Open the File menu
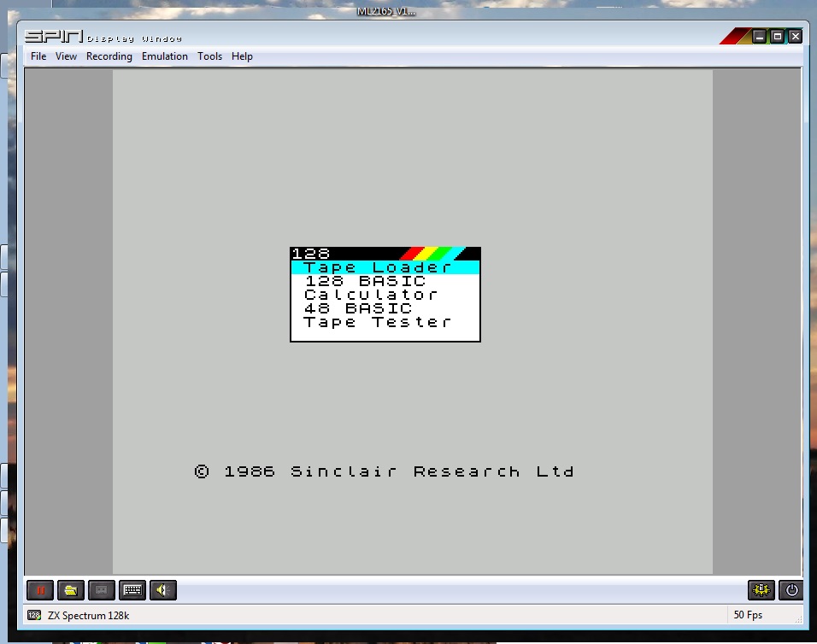Screen dimensions: 817x644 (38, 56)
